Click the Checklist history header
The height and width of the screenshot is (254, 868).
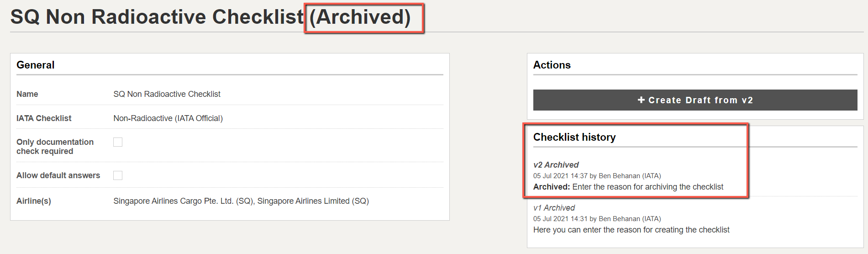pos(574,137)
